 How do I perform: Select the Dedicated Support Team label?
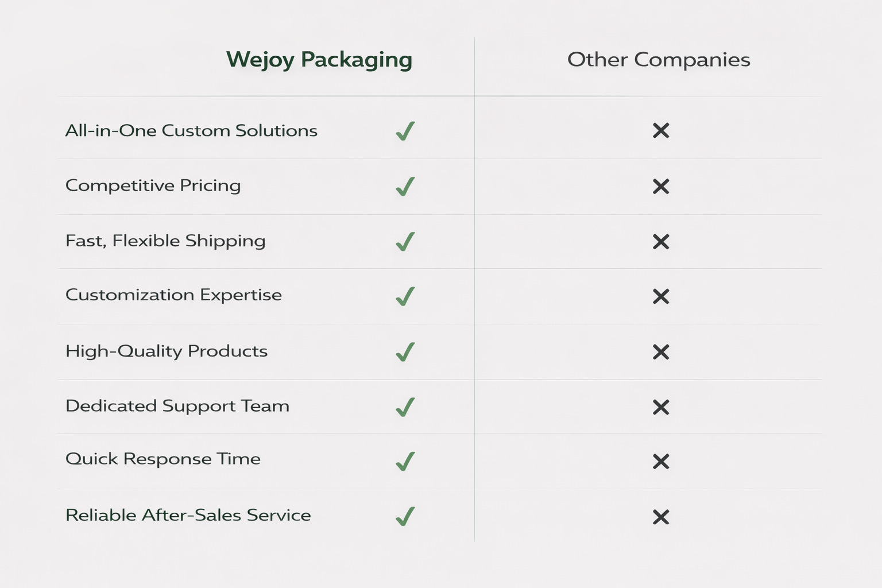click(x=177, y=406)
